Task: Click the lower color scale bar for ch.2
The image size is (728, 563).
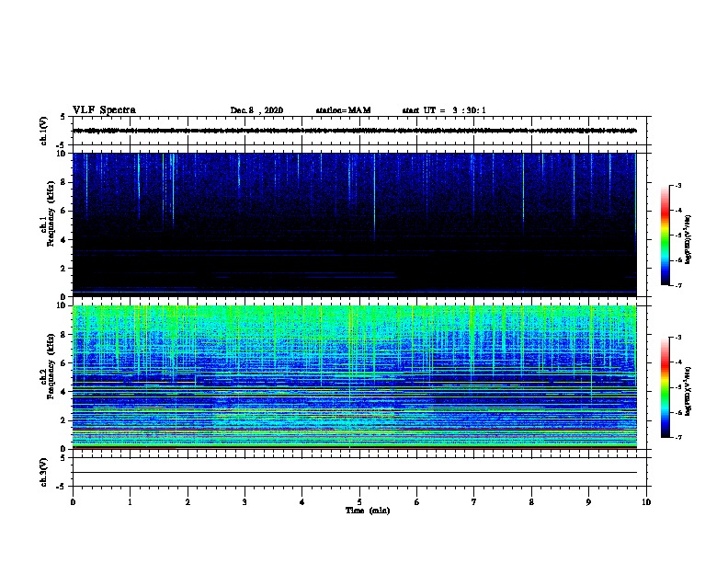Action: pyautogui.click(x=665, y=387)
